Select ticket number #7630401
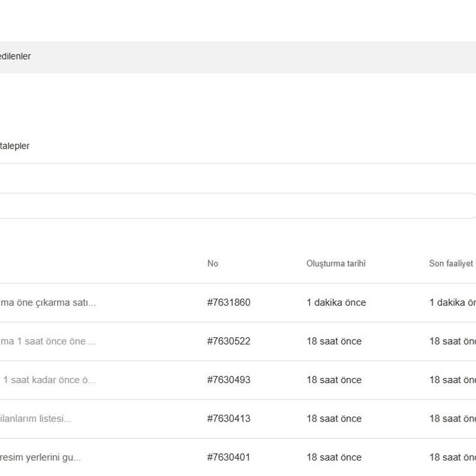The width and height of the screenshot is (476, 476). pos(229,457)
